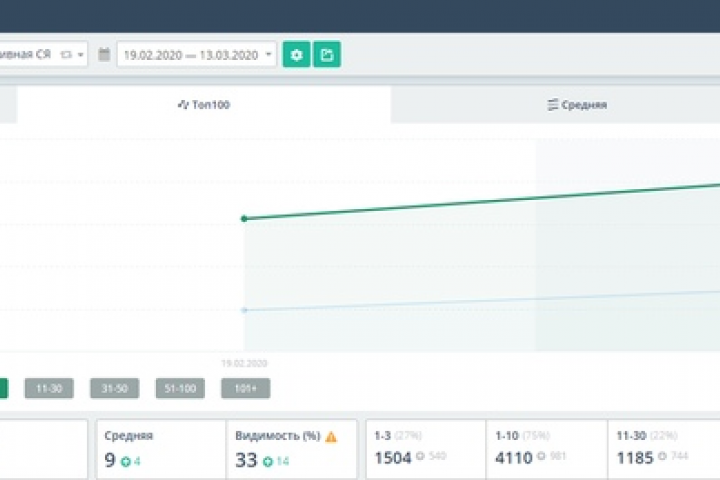Open the green settings gear button
The height and width of the screenshot is (480, 720).
coord(297,55)
